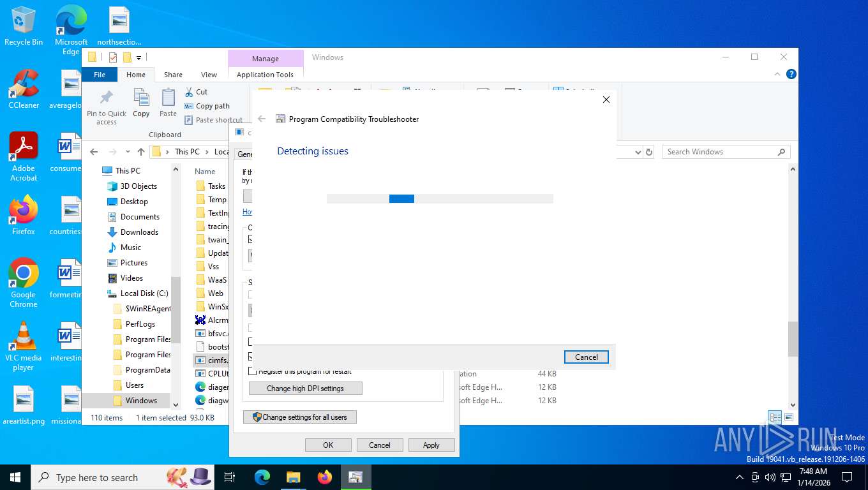The height and width of the screenshot is (490, 868).
Task: Click Paste shortcut in the ribbon
Action: pos(214,120)
